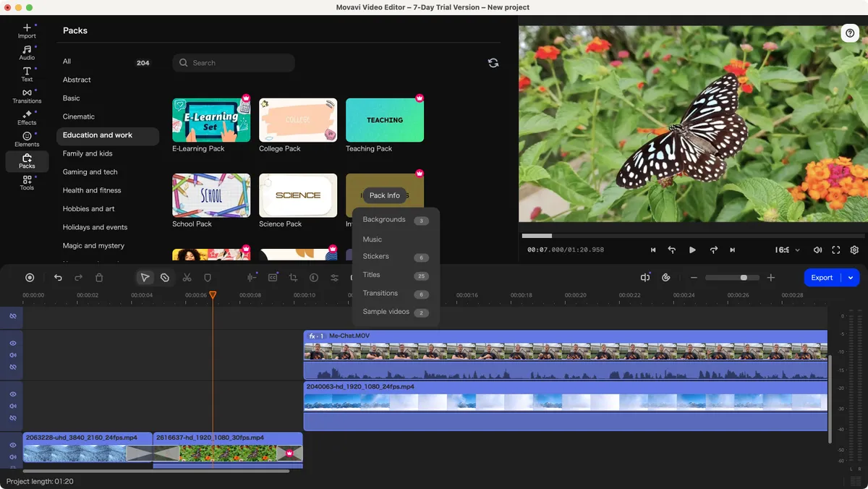Open the Transitions panel from the sidebar
This screenshot has height=489, width=868.
26,93
